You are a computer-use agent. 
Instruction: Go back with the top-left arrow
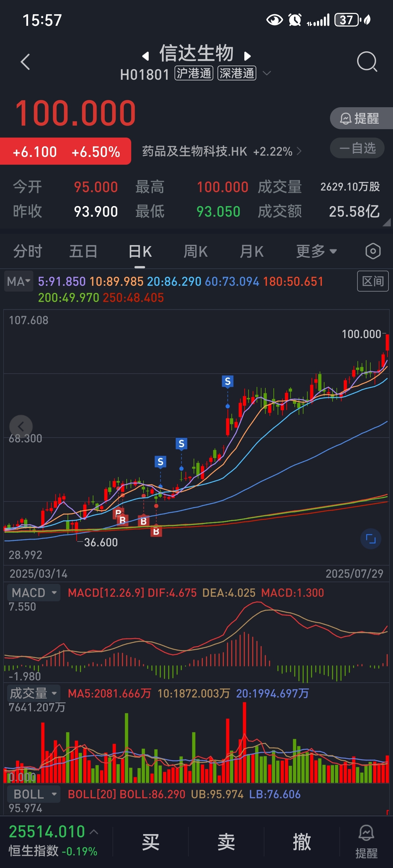pyautogui.click(x=25, y=62)
